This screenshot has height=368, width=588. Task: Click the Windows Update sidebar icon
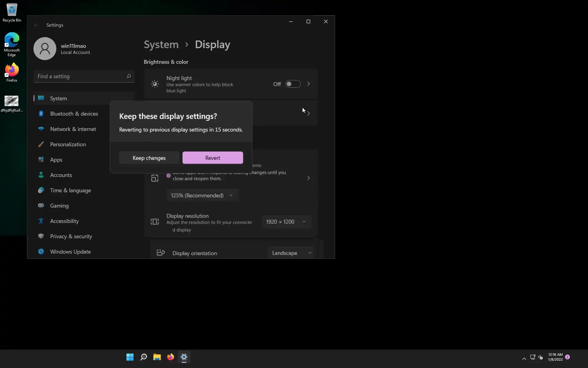pos(41,251)
